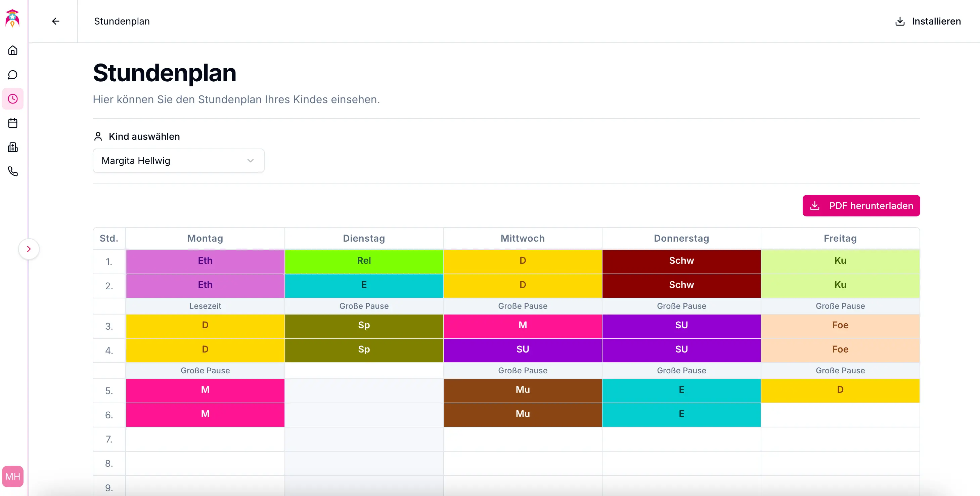The width and height of the screenshot is (980, 496).
Task: Expand the sidebar with chevron button
Action: click(29, 249)
